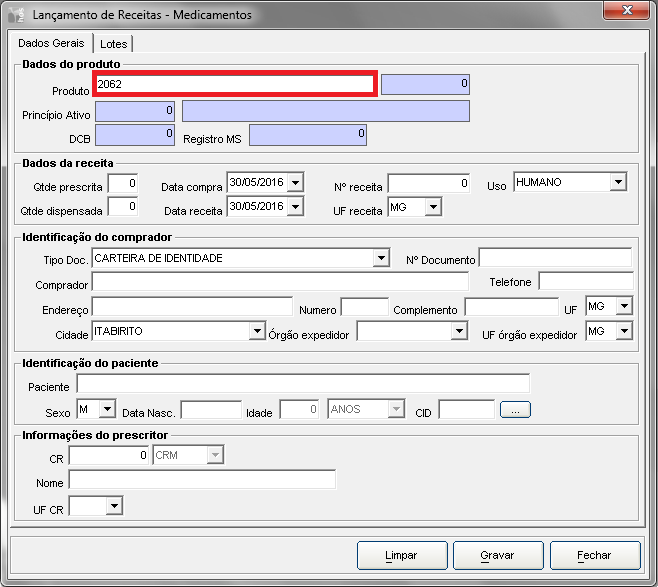Expand the Sexo dropdown
Screen dimensions: 658x587
pyautogui.click(x=108, y=409)
